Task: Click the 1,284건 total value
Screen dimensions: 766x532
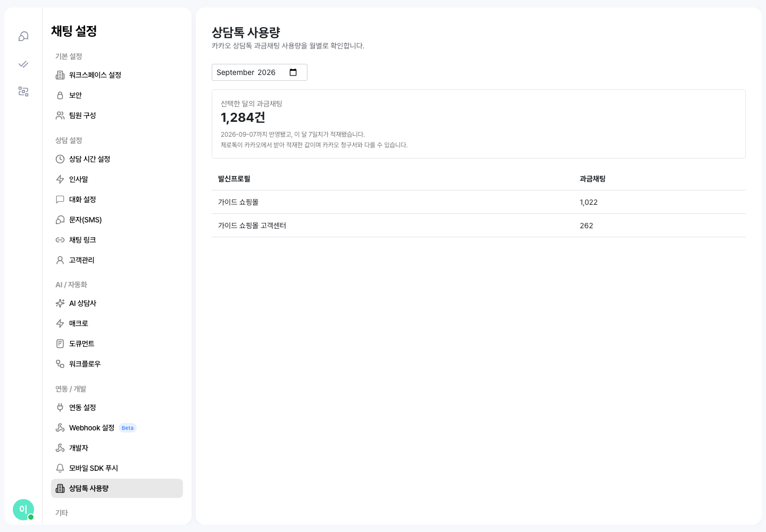Action: (x=243, y=118)
